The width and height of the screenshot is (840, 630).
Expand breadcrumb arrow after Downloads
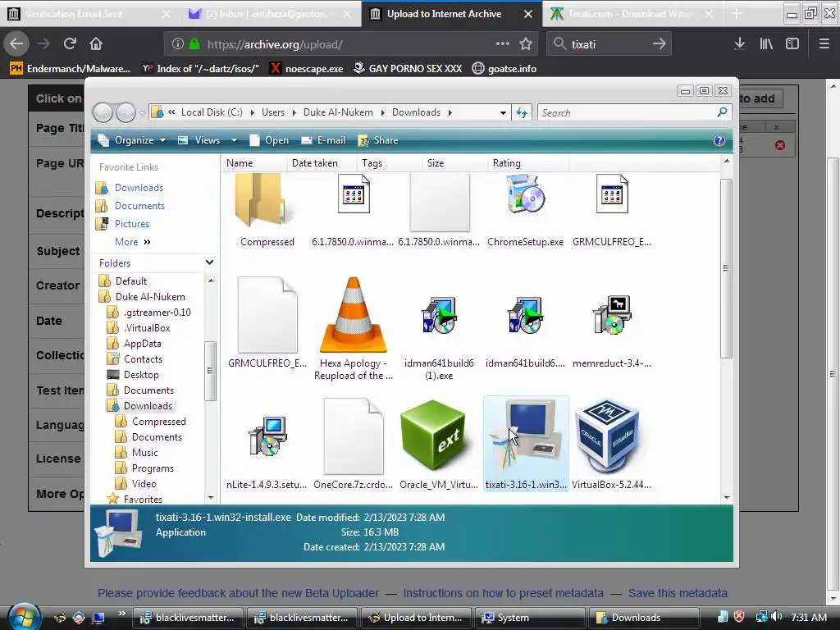[450, 112]
